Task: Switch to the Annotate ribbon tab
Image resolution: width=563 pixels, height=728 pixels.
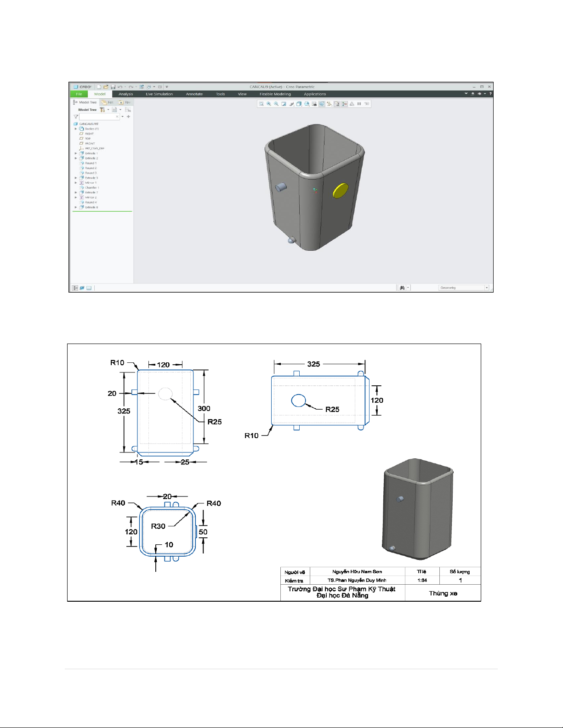Action: [x=194, y=94]
